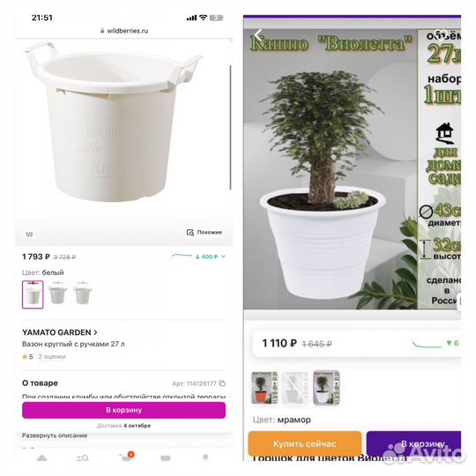476x476 pixels.
Task: Open the profile icon in the bottom navigation
Action: click(205, 457)
